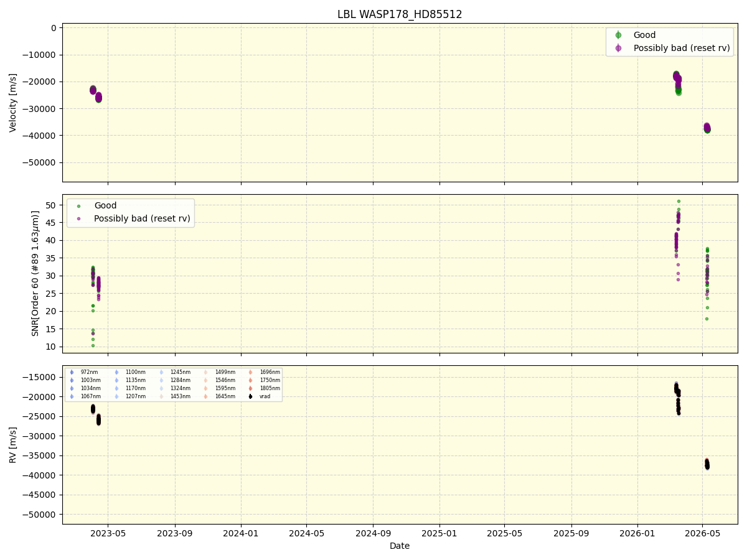This screenshot has height=560, width=747.
Task: Click the 2025-09 date tick label
Action: click(571, 533)
